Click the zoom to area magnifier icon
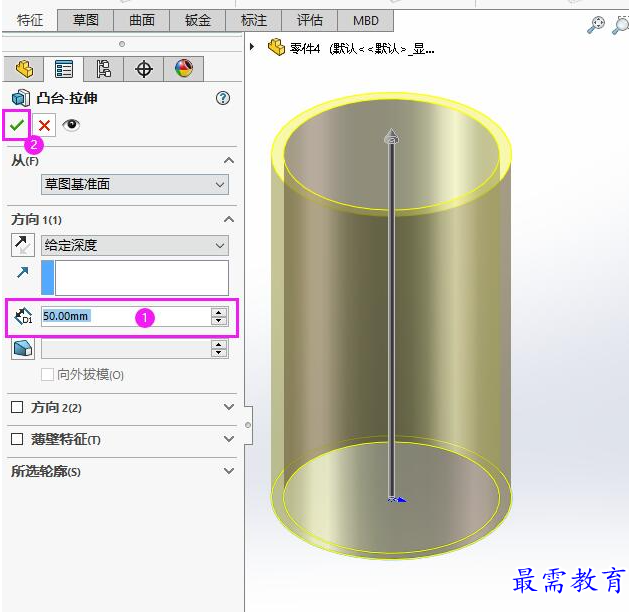The height and width of the screenshot is (612, 634). click(x=621, y=25)
